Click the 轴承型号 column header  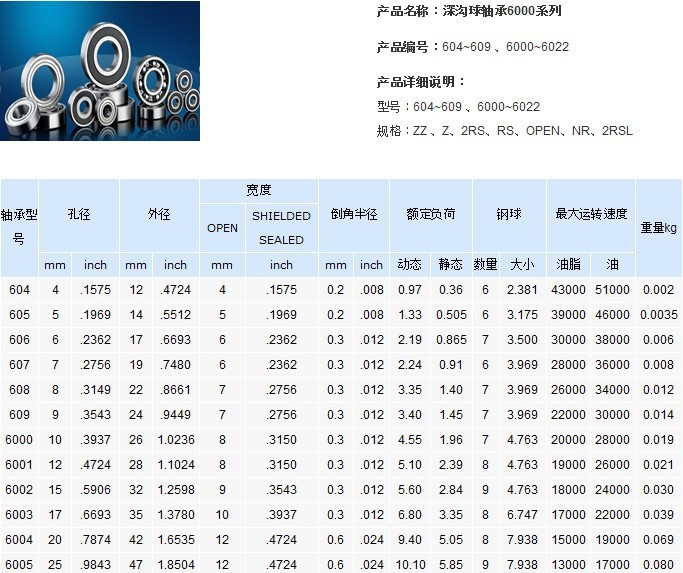tap(19, 227)
